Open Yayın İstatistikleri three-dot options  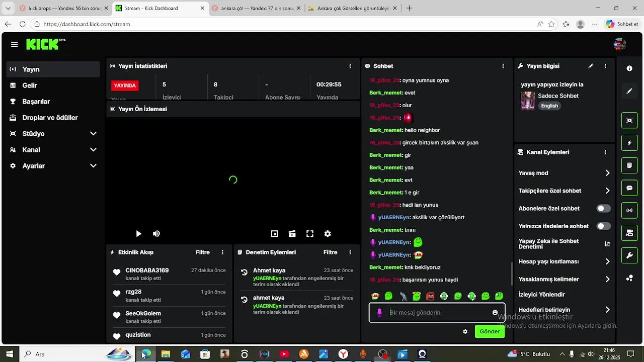(350, 66)
